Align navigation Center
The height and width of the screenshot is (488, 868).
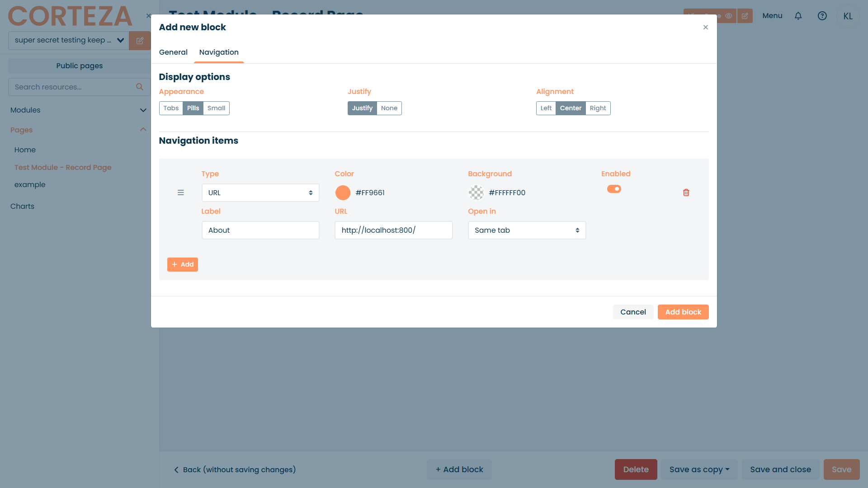[571, 108]
